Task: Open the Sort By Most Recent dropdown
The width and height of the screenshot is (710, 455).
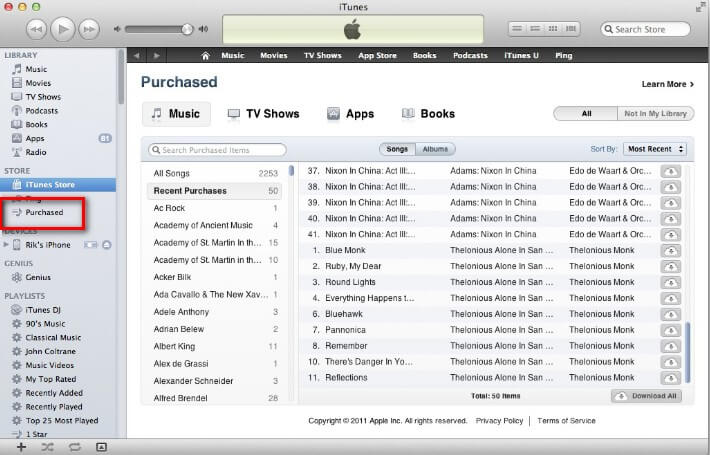Action: (655, 149)
